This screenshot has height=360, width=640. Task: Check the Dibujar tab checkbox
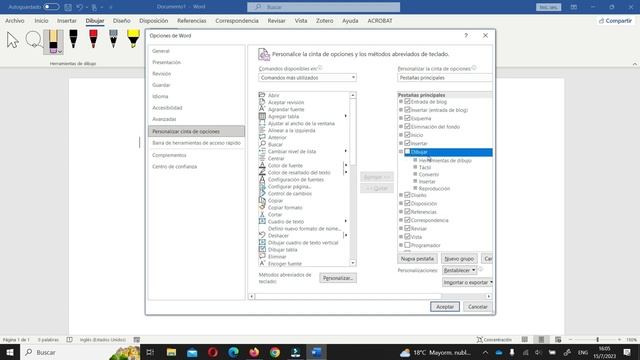(407, 152)
